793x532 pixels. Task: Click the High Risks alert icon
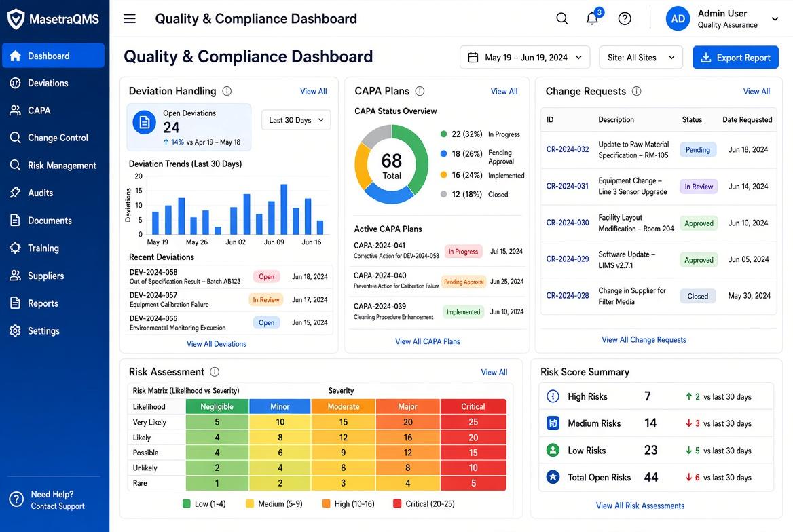point(553,396)
